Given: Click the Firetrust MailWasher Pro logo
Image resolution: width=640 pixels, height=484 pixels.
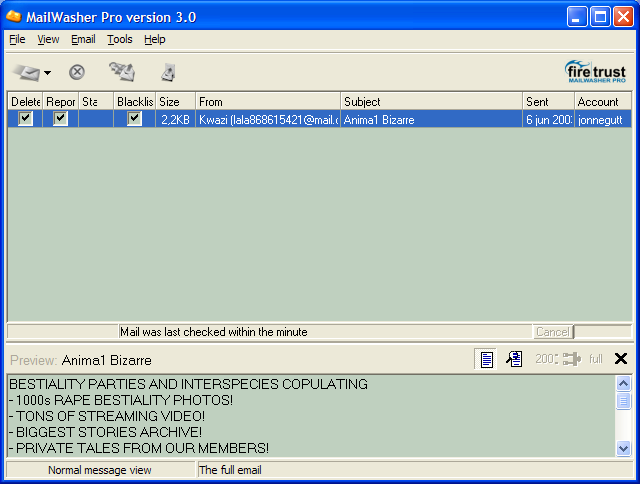Looking at the screenshot, I should coord(595,72).
